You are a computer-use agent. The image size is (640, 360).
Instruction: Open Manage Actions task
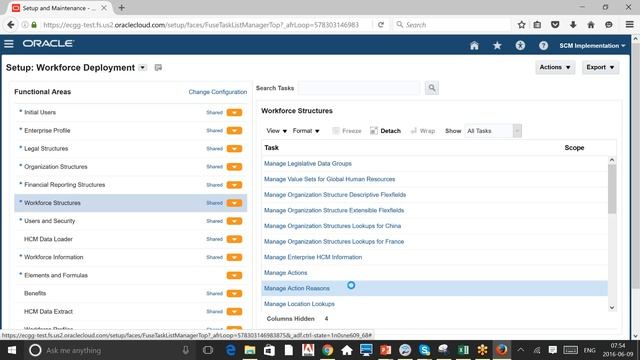[285, 273]
